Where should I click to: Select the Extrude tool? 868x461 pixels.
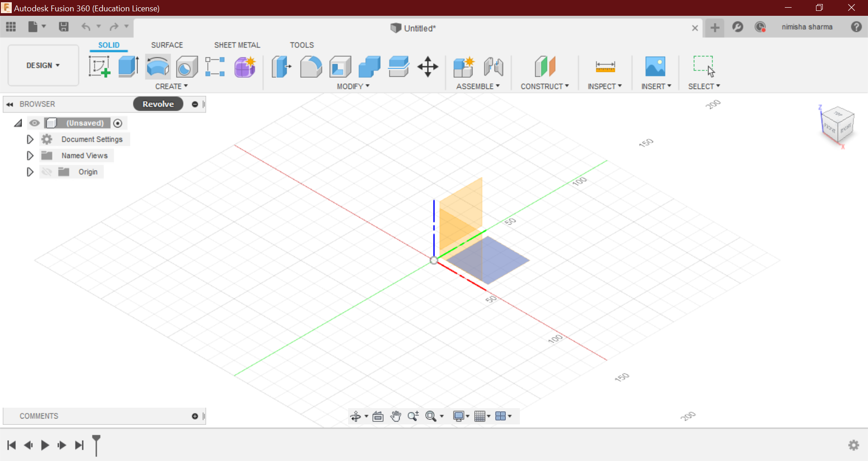tap(128, 66)
